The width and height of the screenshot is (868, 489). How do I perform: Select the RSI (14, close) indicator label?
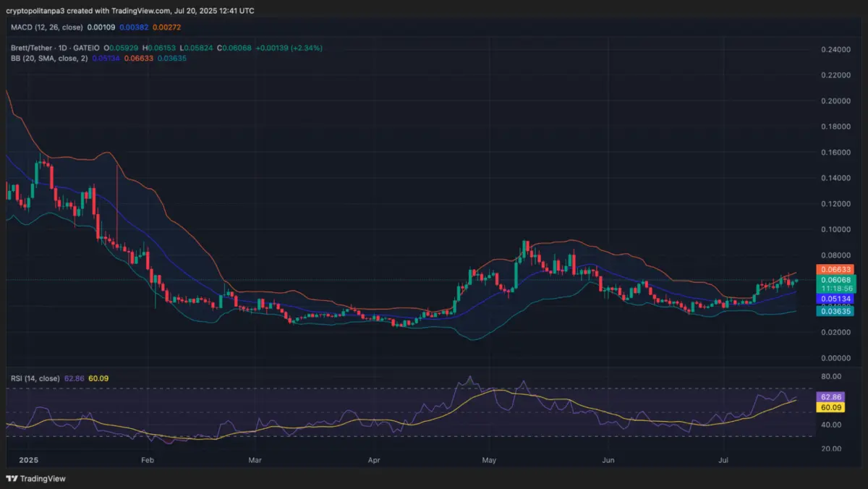tap(35, 378)
